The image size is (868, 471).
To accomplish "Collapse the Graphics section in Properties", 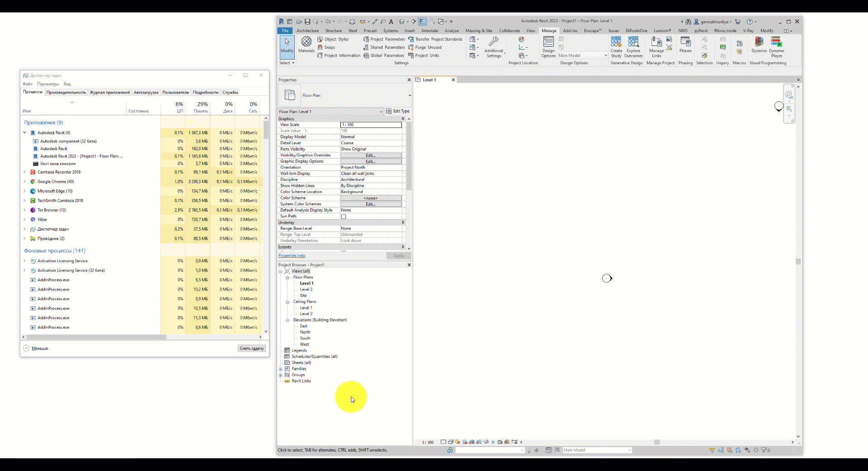I will 403,119.
